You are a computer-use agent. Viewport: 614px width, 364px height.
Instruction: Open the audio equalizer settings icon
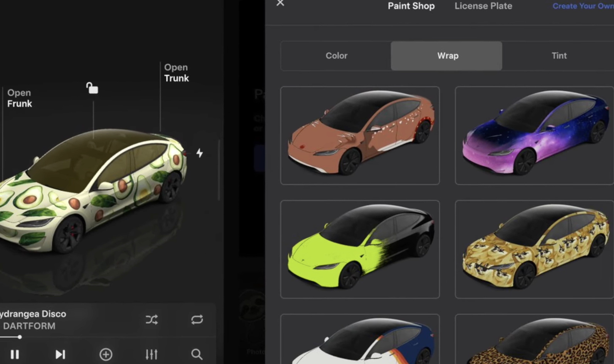(151, 354)
